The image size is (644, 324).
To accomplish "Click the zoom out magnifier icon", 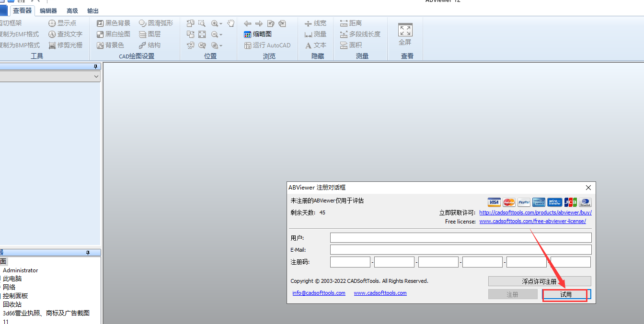I will (215, 34).
